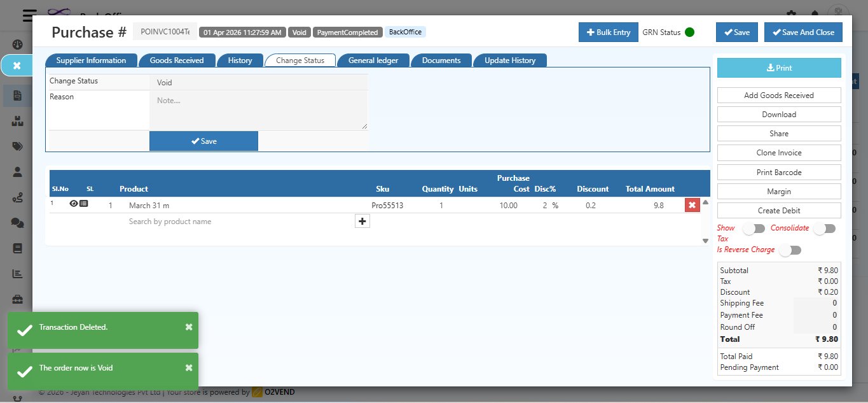
Task: Click the sidebar tags icon
Action: pos(17,146)
